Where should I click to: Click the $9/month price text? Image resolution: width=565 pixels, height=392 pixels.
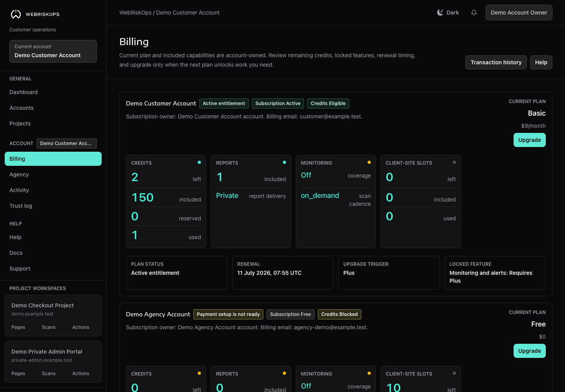click(x=533, y=126)
